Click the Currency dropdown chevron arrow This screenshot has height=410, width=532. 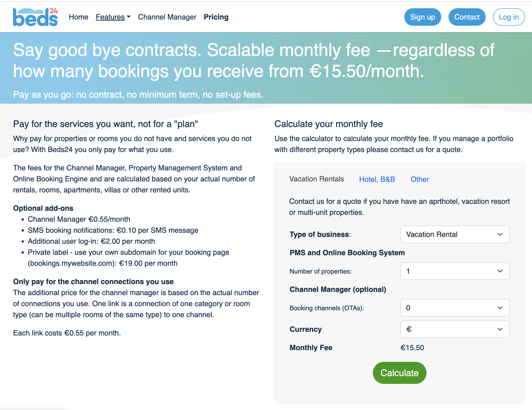tap(500, 329)
